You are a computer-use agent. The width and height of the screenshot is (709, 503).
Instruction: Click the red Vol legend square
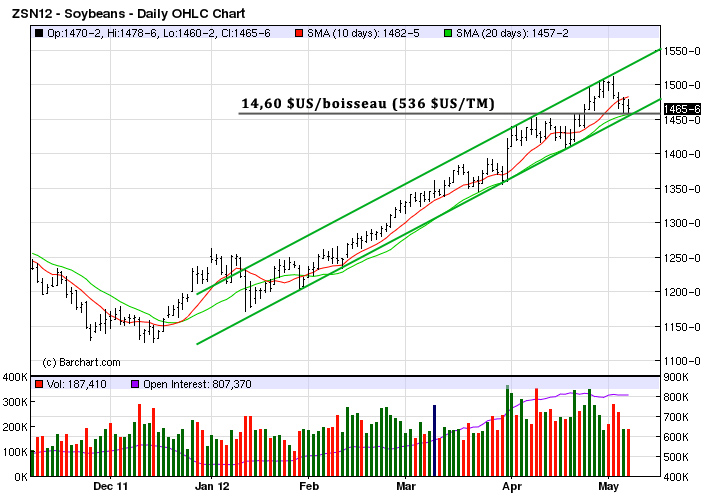38,384
